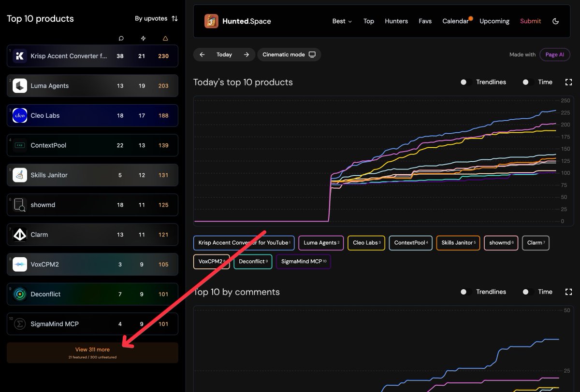Enable Time toggle on comments chart
Screen dimensions: 580x392
point(528,292)
